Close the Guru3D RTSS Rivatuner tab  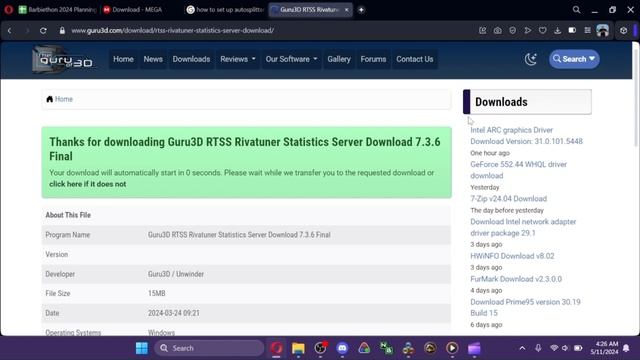pos(347,9)
